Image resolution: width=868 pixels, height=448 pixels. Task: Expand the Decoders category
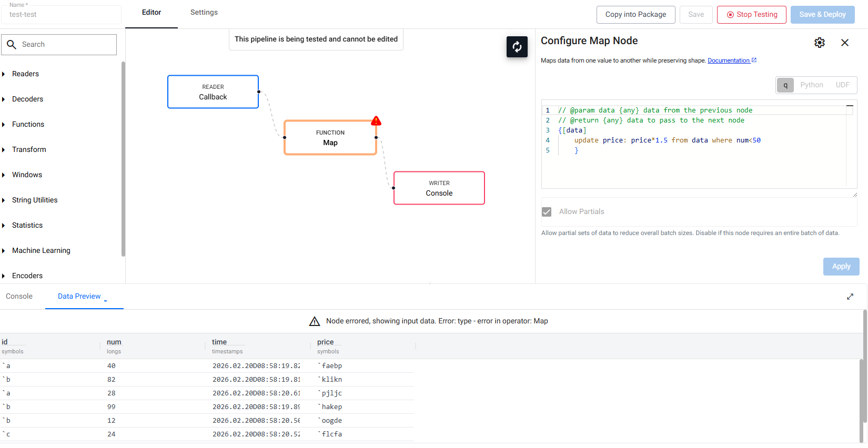(x=27, y=99)
